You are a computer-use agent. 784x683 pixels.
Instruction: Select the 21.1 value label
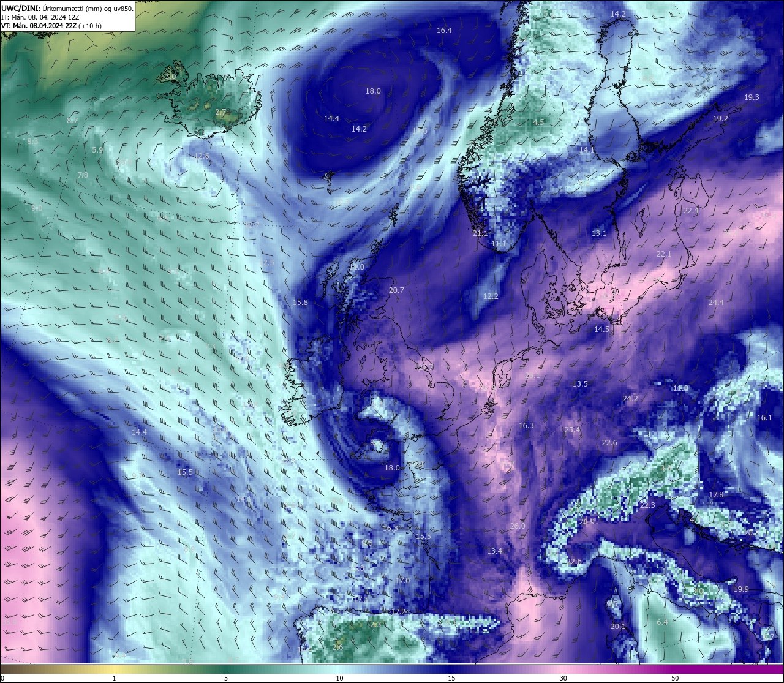pyautogui.click(x=480, y=233)
